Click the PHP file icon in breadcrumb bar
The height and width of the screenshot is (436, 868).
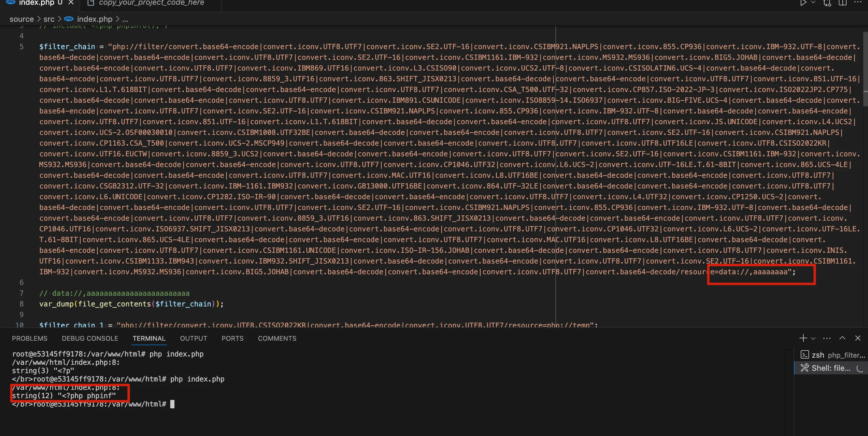[x=69, y=19]
